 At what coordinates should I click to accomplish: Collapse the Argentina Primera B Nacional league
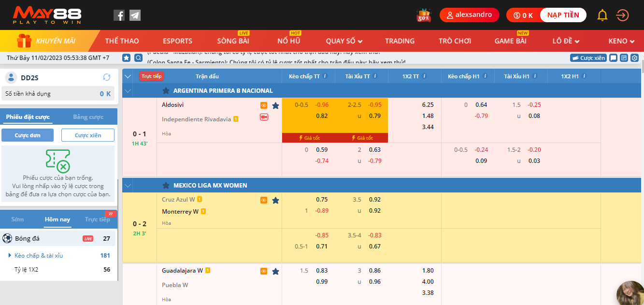[x=128, y=91]
